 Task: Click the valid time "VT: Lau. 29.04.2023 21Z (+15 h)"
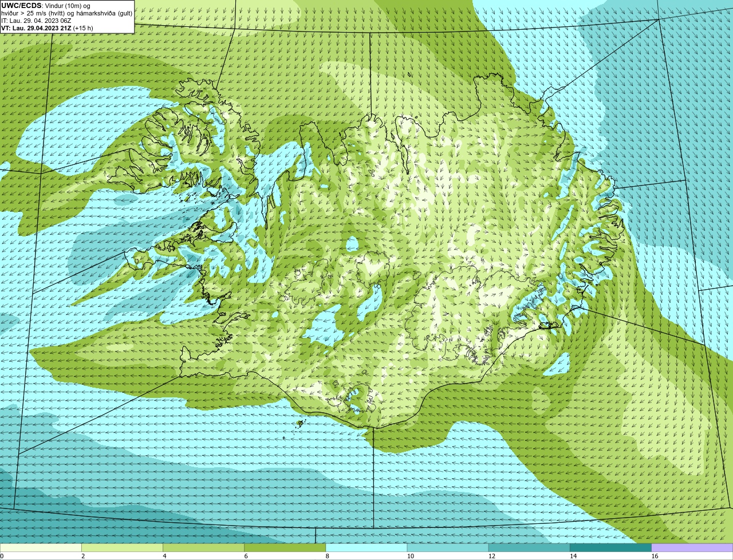[47, 28]
